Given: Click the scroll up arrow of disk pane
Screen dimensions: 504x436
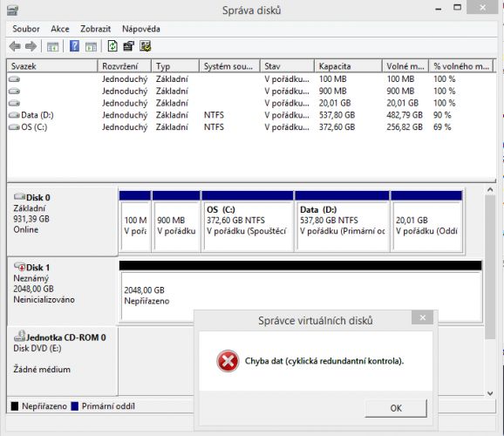Looking at the screenshot, I should pos(490,190).
